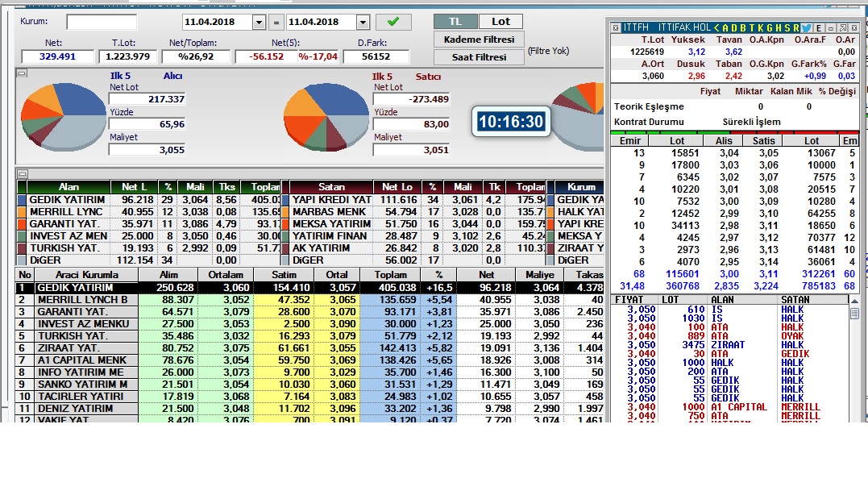
Task: Switch the view to TL
Action: pyautogui.click(x=455, y=22)
